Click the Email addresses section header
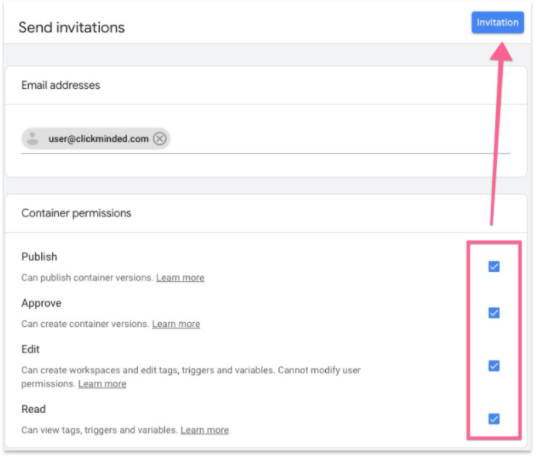This screenshot has height=456, width=537. pos(61,85)
